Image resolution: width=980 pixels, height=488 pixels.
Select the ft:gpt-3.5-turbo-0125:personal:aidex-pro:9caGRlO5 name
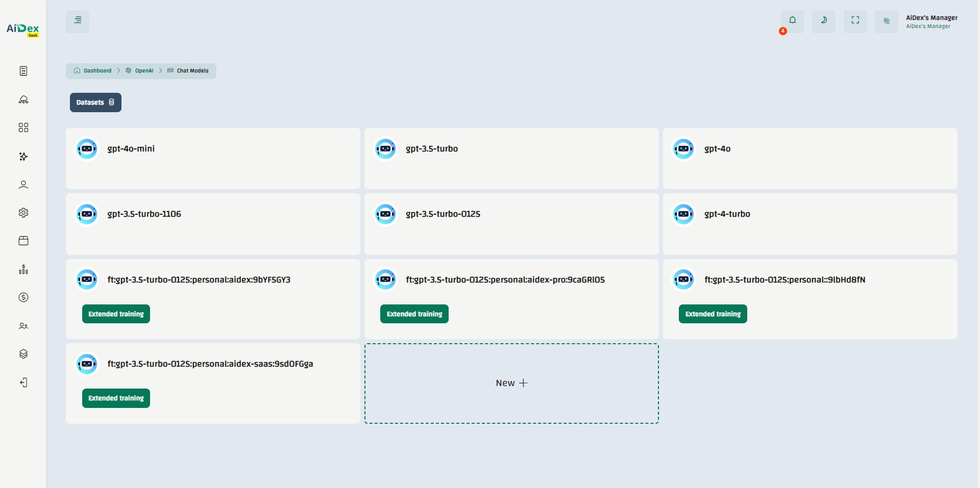505,280
